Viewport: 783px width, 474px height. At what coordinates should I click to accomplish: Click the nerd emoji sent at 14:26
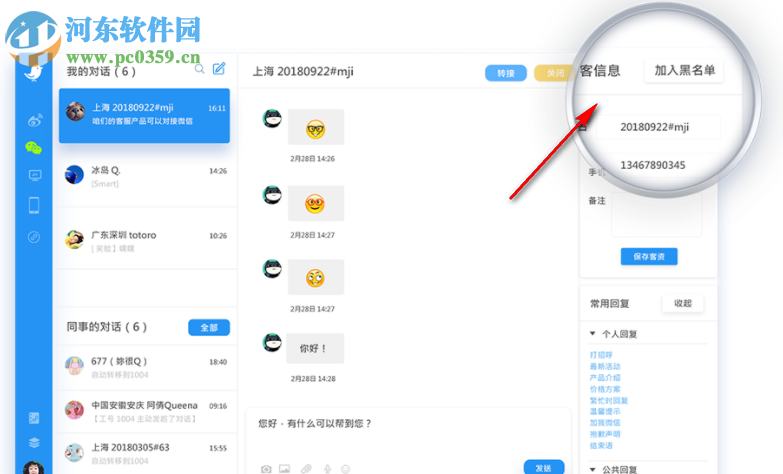click(316, 129)
